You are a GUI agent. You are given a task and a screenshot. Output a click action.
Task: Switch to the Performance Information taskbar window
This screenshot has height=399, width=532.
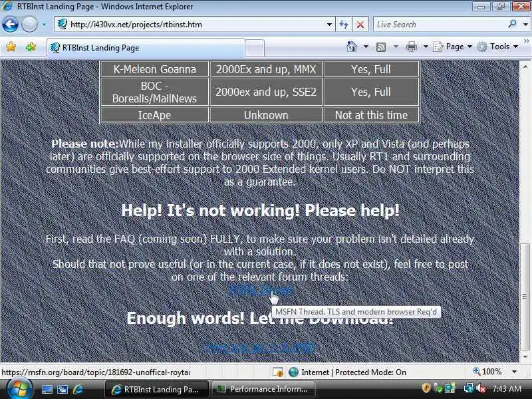point(263,389)
